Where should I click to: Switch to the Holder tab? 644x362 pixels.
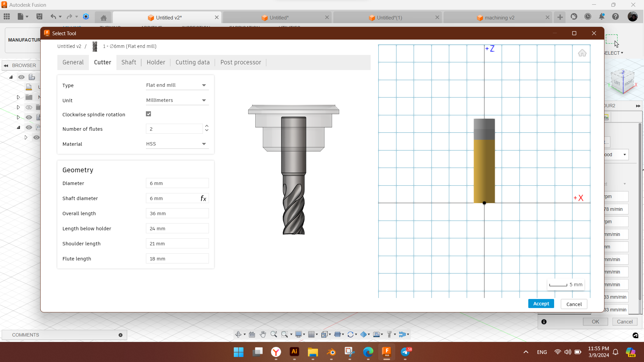point(156,62)
